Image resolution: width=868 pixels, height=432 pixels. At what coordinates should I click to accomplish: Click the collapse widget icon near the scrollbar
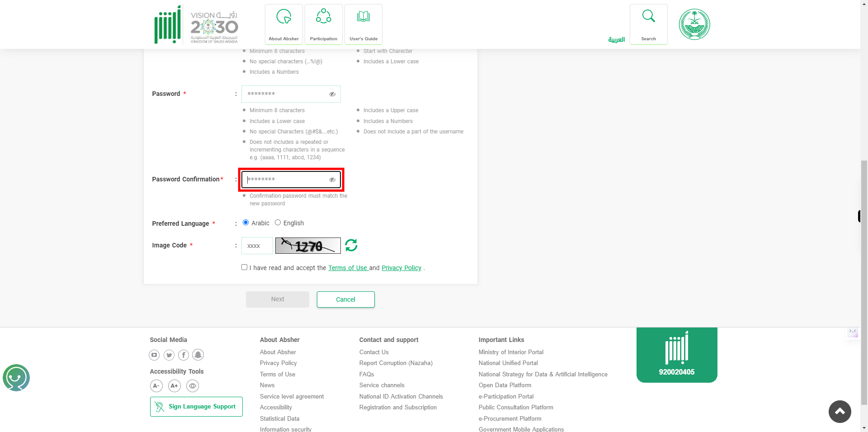853,332
